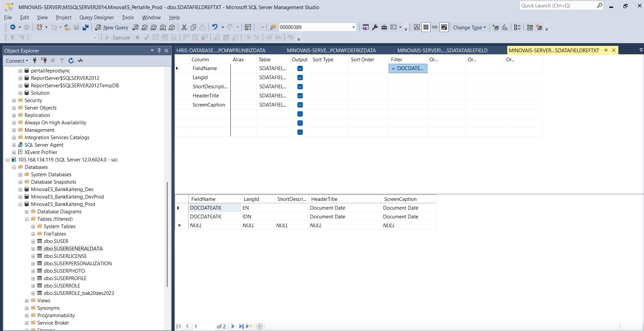Click the Verify SQL Syntax icon

coord(505,27)
